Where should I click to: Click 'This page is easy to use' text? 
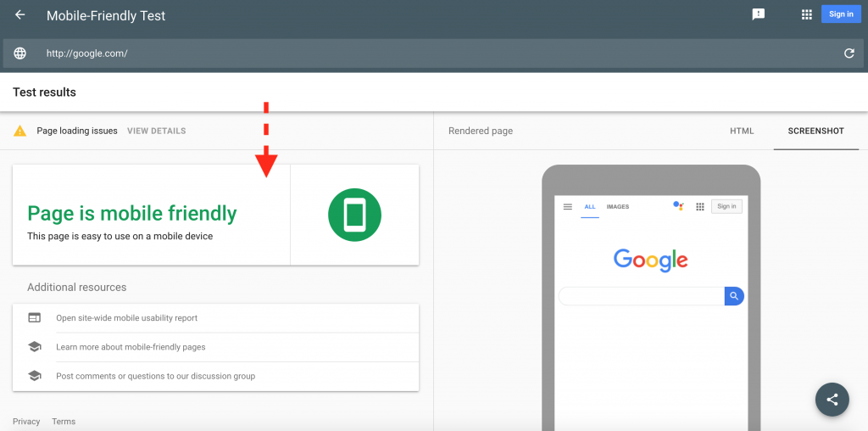pyautogui.click(x=120, y=237)
